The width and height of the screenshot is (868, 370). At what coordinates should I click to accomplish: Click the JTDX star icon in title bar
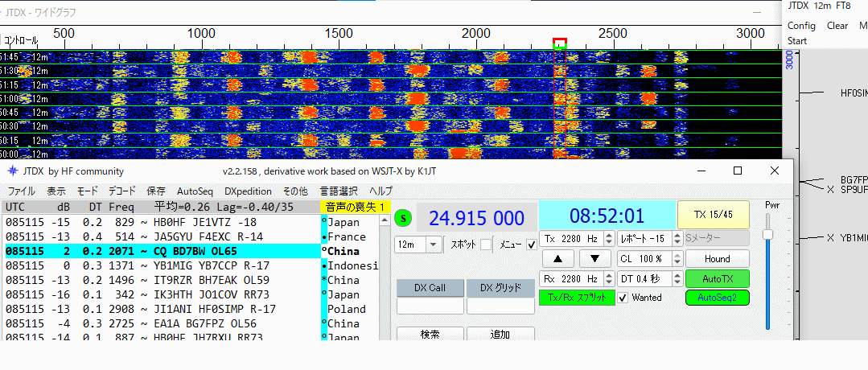(13, 171)
